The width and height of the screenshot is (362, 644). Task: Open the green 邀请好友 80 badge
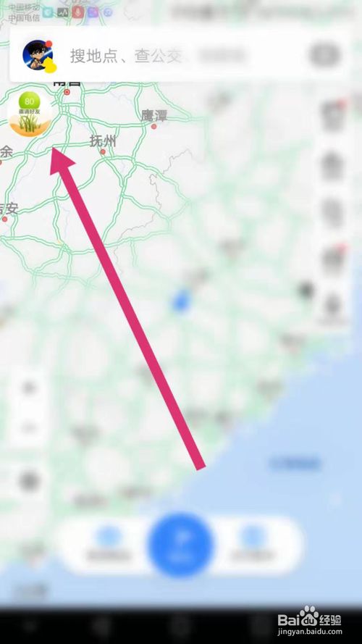tap(30, 114)
